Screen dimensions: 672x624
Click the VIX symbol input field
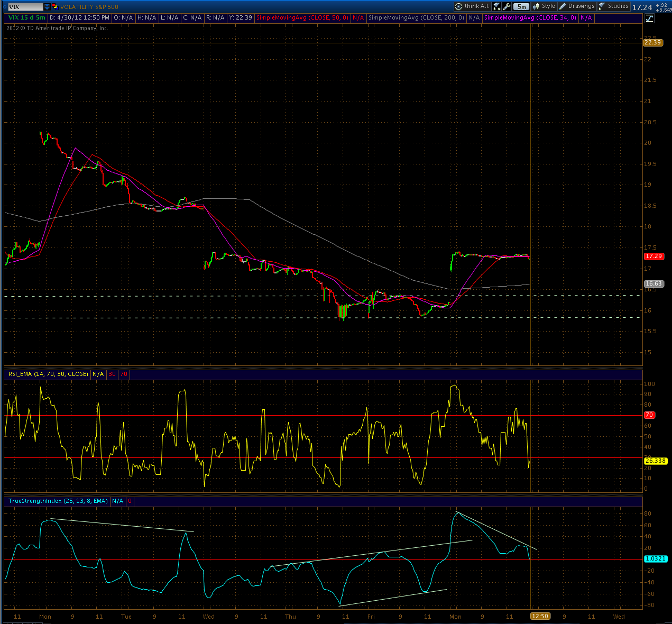coord(25,7)
